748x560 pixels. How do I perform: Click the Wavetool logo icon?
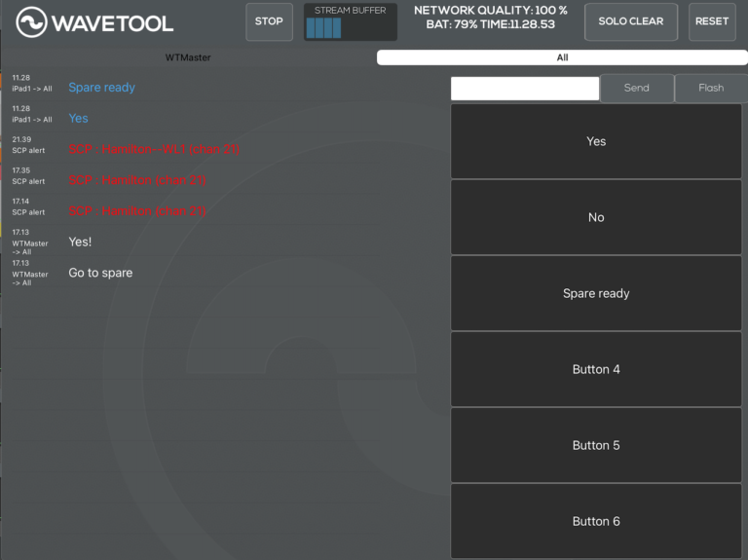point(31,22)
